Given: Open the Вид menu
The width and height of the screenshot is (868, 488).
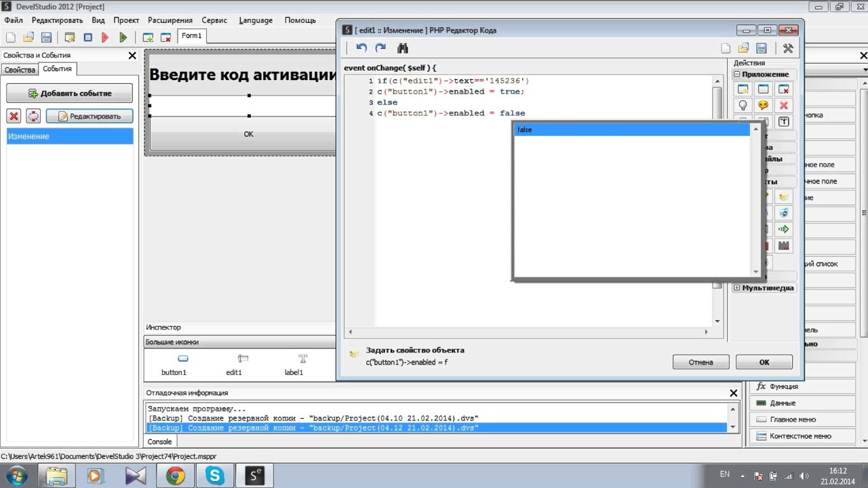Looking at the screenshot, I should click(x=98, y=20).
